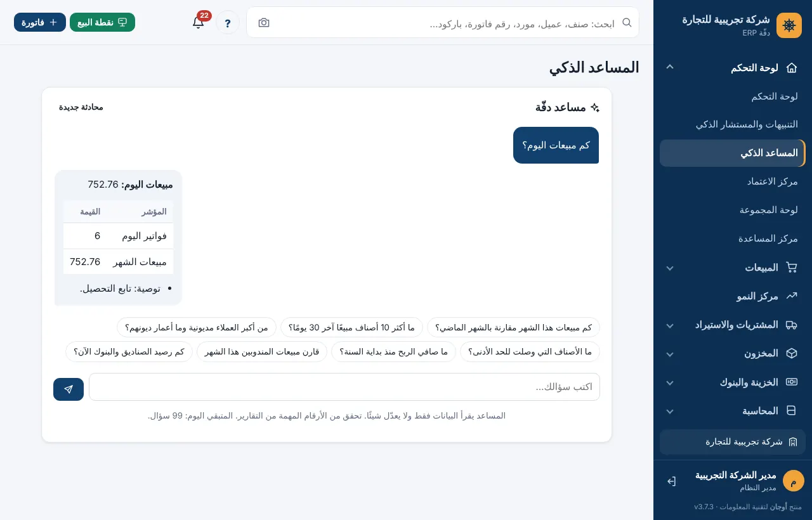812x520 pixels.
Task: Open لوحة التحكم sub-item in sidebar
Action: [x=733, y=96]
